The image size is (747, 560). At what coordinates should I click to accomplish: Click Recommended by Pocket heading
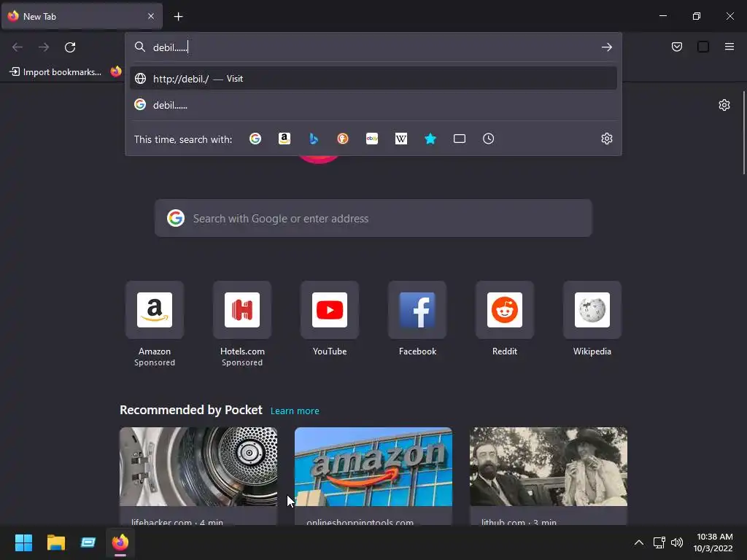point(190,410)
